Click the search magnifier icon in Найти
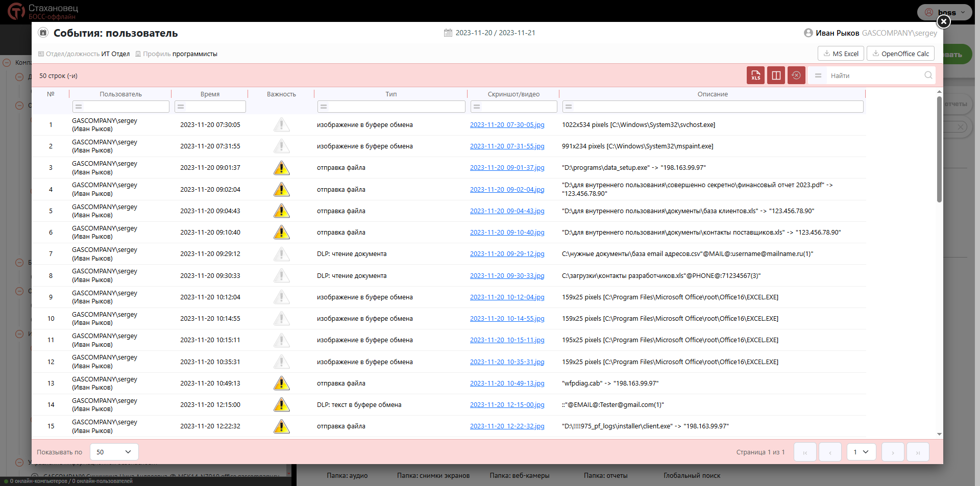Screen dimensions: 980x486 point(928,75)
